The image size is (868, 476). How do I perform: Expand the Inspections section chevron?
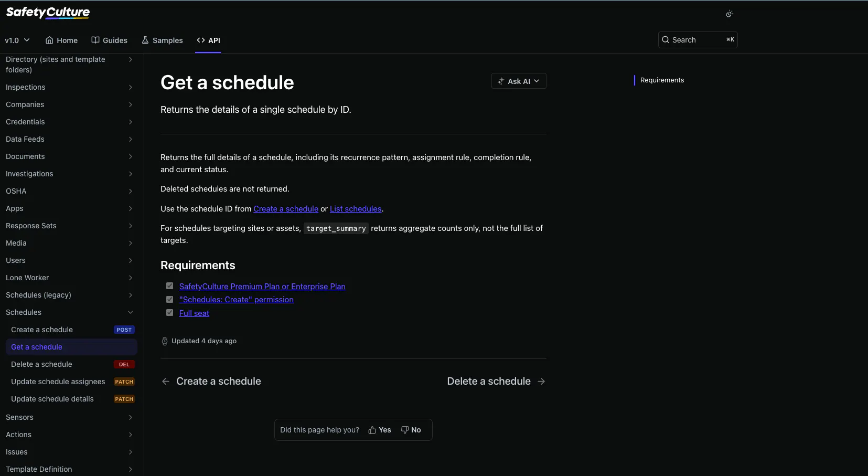pyautogui.click(x=131, y=87)
